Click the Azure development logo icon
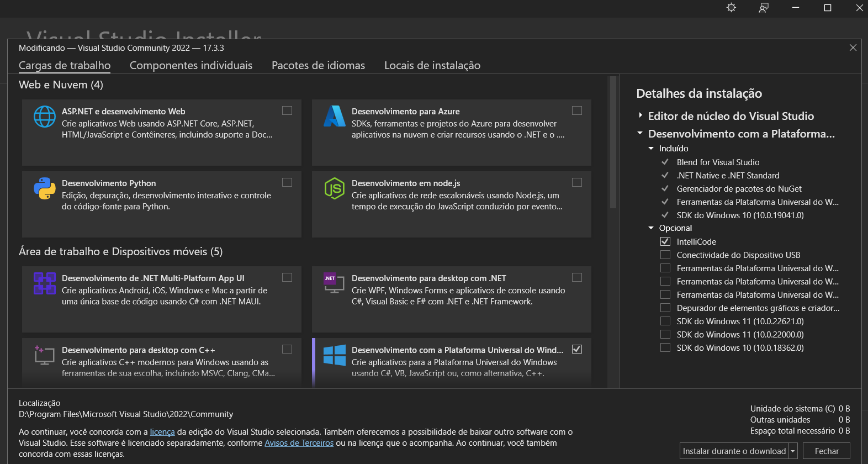 (x=335, y=116)
